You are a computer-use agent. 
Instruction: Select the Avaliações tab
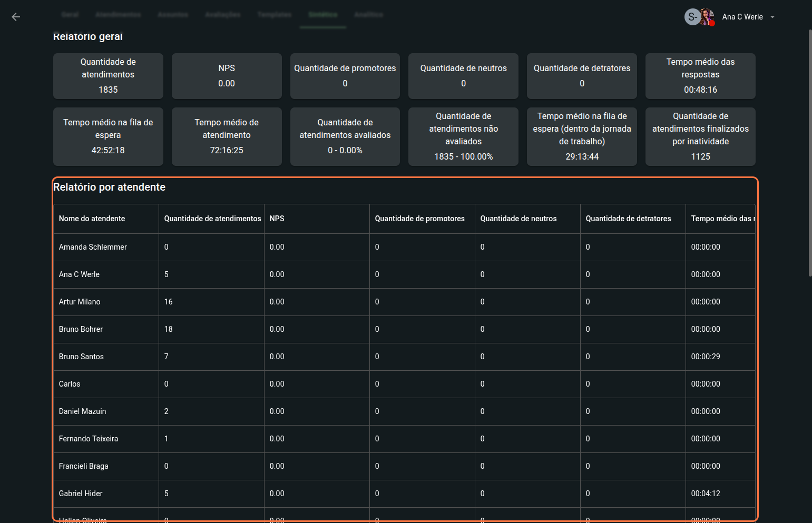click(x=223, y=15)
